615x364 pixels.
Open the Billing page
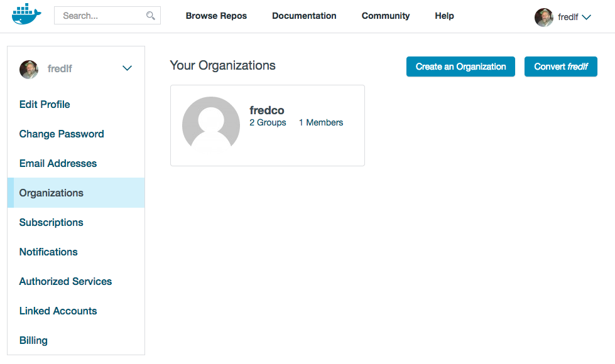pyautogui.click(x=34, y=341)
